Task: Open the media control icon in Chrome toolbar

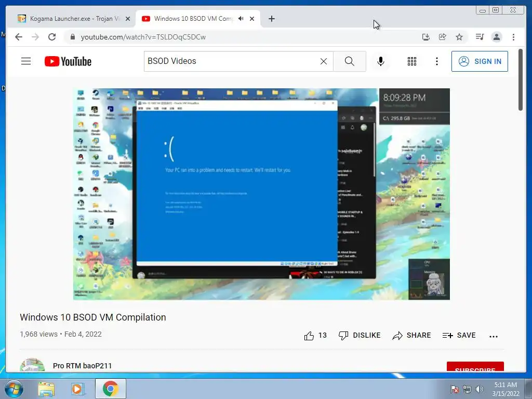Action: coord(480,37)
